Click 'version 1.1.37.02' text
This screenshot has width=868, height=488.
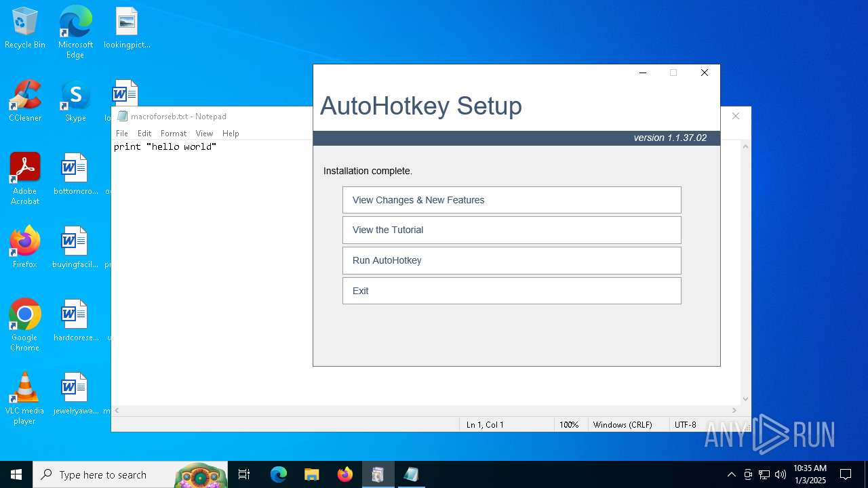670,138
